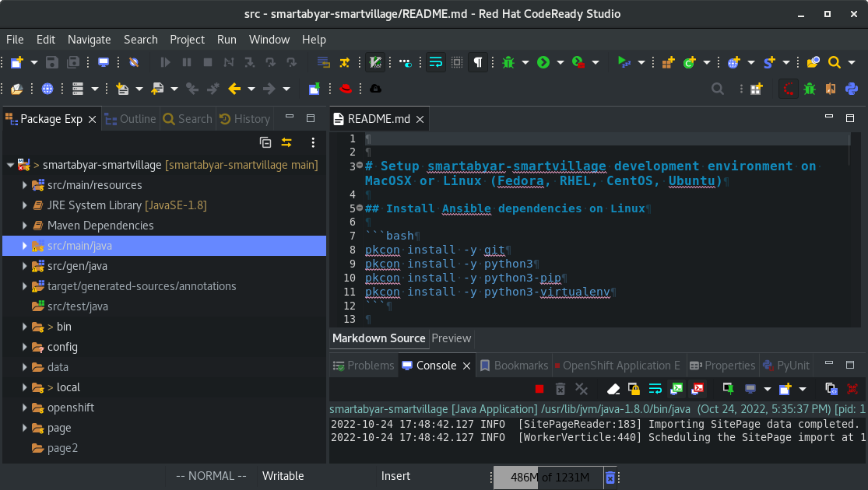
Task: Click the yellow Back navigation arrow
Action: [x=235, y=89]
